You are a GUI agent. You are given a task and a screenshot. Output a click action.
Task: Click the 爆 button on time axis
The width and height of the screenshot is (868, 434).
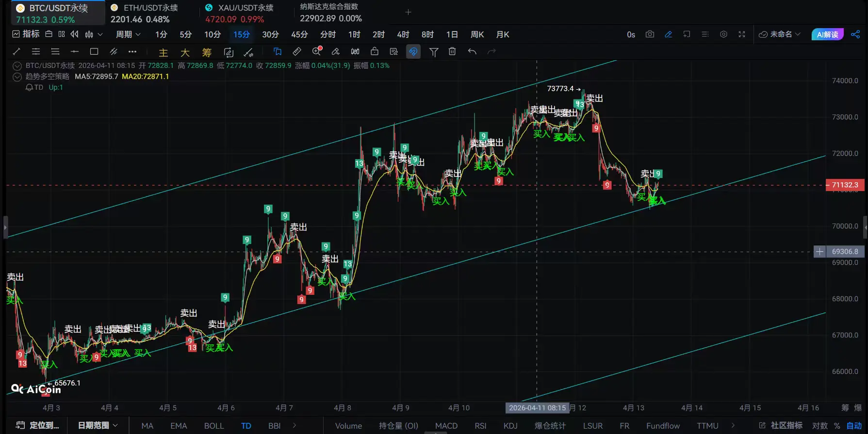[858, 408]
